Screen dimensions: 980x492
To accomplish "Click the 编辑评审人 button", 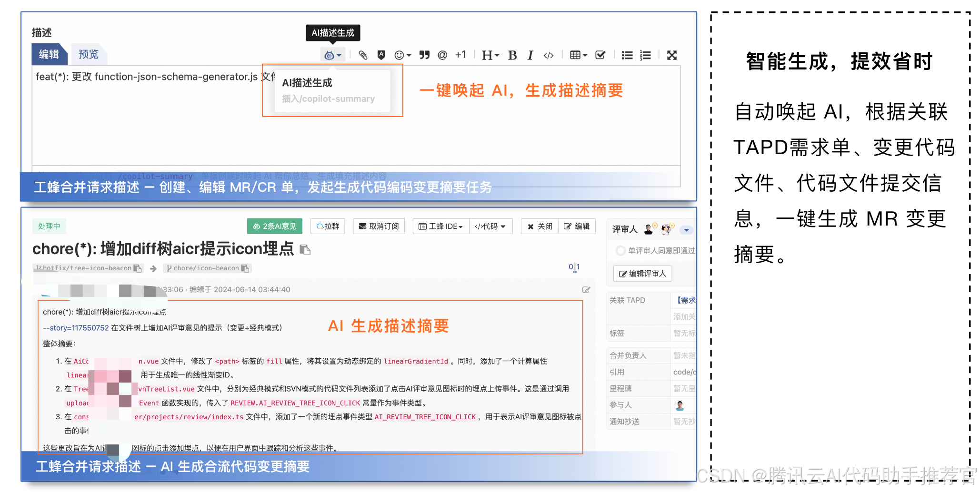I will point(642,274).
